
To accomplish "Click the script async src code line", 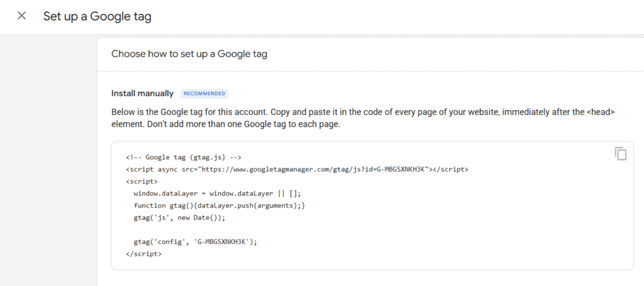I will click(x=297, y=169).
